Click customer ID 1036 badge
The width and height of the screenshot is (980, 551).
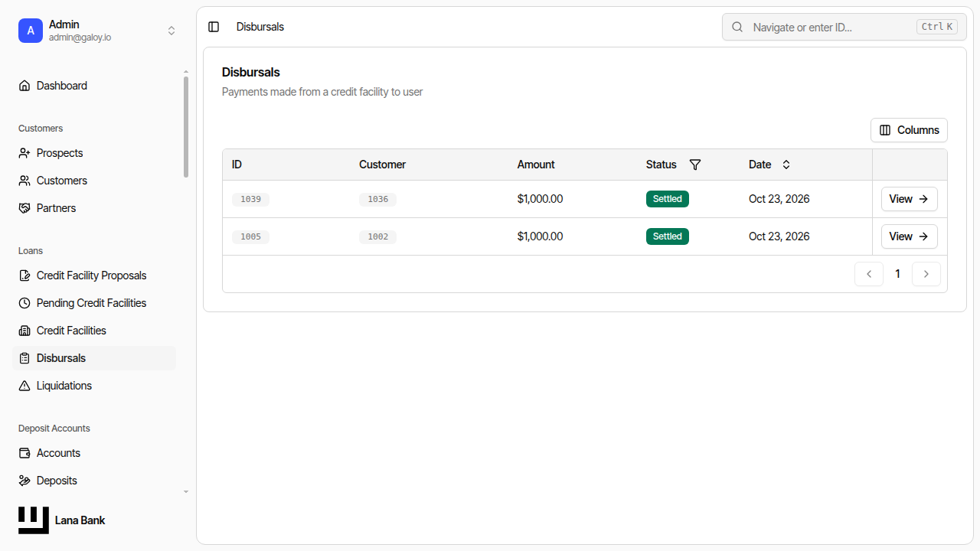(x=377, y=199)
